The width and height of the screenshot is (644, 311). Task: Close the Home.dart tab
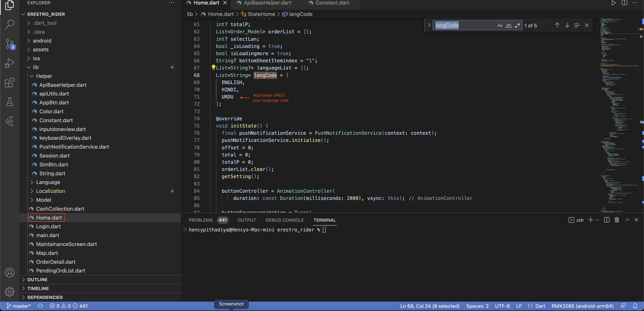tap(225, 3)
